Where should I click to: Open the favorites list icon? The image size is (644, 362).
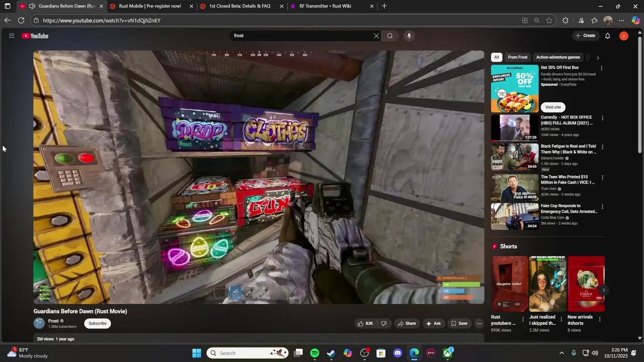click(x=595, y=21)
